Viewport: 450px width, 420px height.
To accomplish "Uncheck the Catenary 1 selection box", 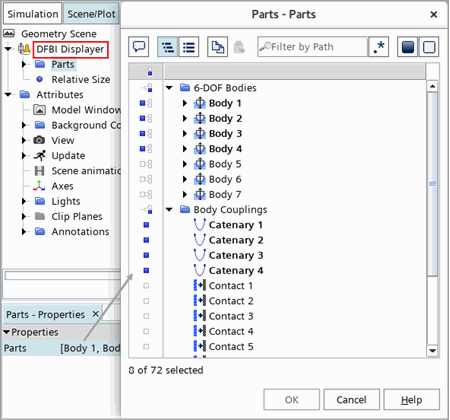I will click(146, 225).
